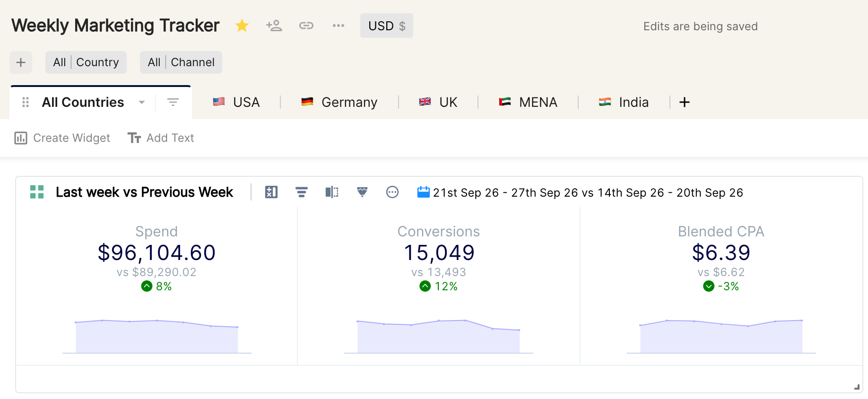The width and height of the screenshot is (868, 399).
Task: Open the MENA tab
Action: (x=528, y=102)
